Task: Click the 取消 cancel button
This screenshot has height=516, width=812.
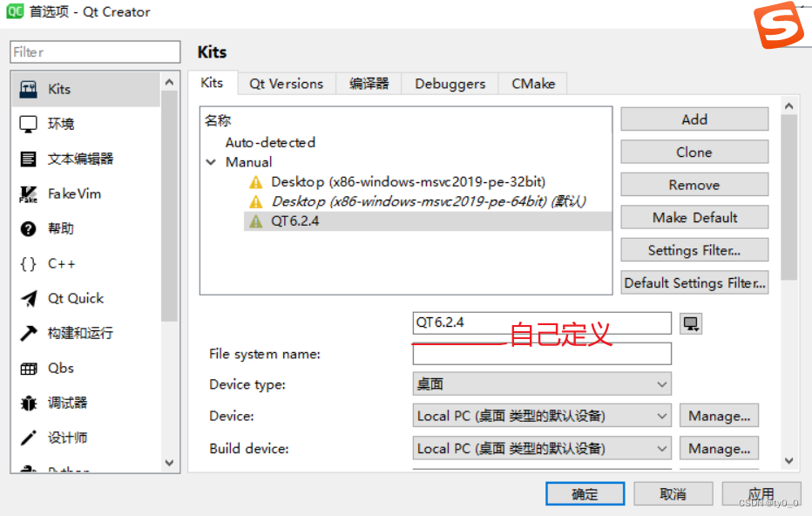Action: click(x=673, y=493)
